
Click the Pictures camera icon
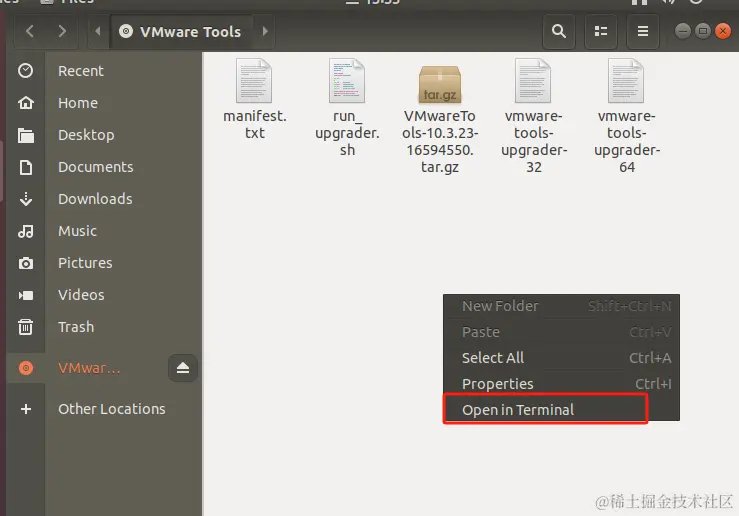(x=25, y=263)
